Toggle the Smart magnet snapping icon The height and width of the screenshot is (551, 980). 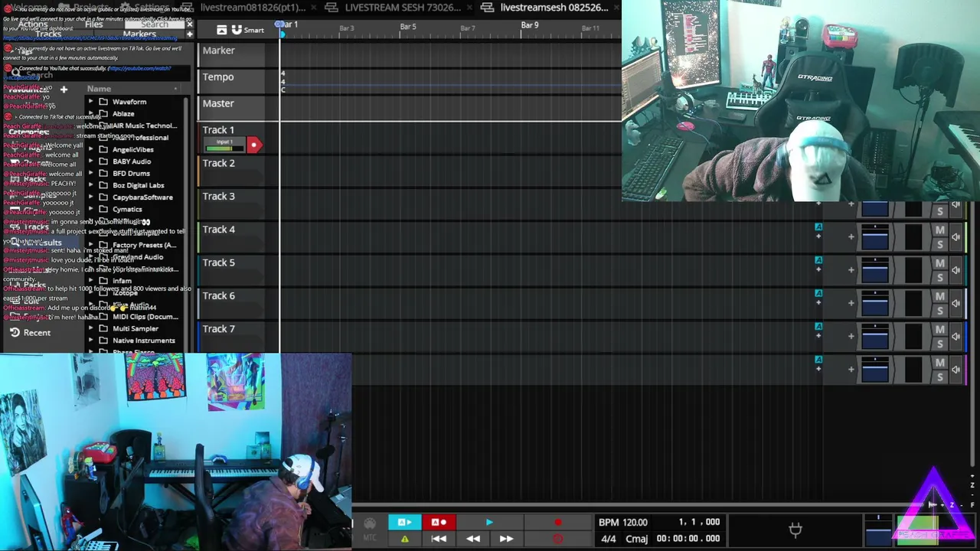[237, 30]
